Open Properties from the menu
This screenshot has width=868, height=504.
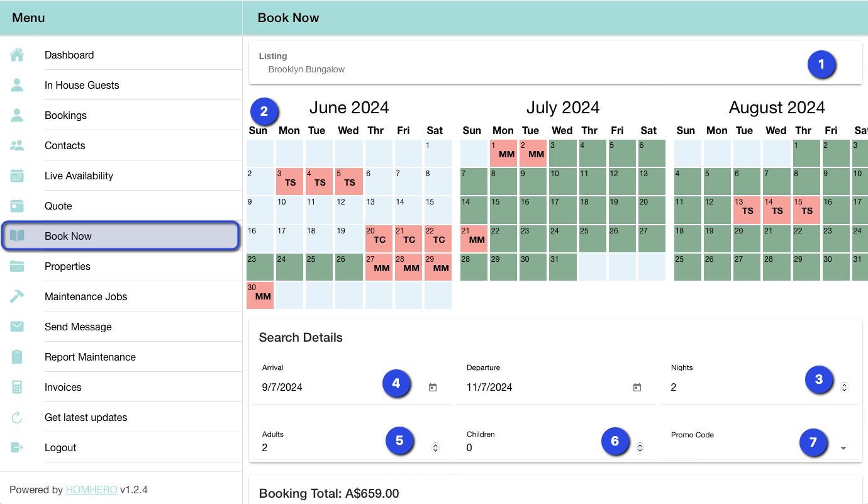pos(67,267)
